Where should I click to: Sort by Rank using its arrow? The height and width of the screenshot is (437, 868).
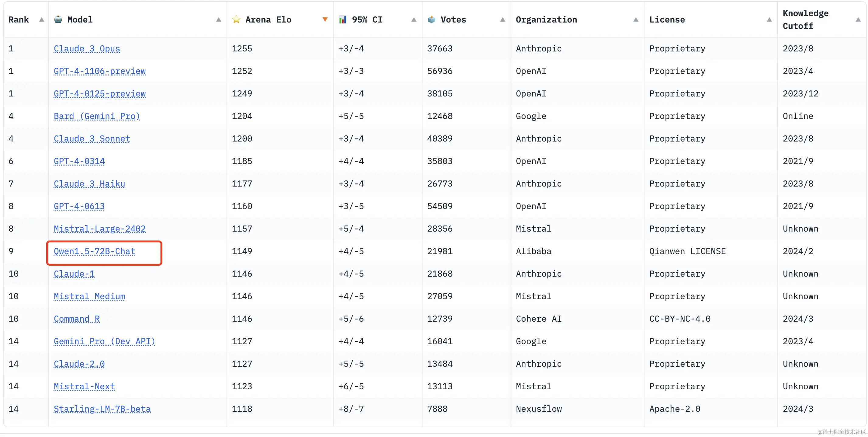pos(41,19)
